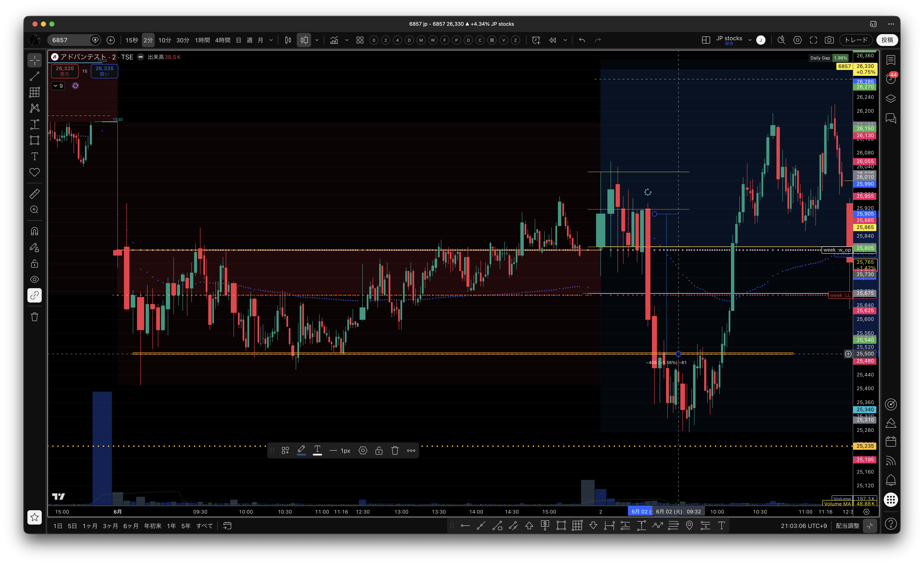
Task: Open the timezone menu 21:03:06 UTC+9
Action: click(804, 526)
